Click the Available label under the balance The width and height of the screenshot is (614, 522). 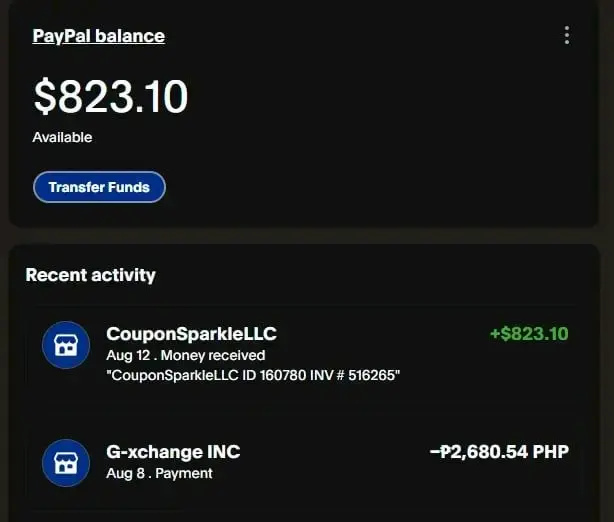62,137
